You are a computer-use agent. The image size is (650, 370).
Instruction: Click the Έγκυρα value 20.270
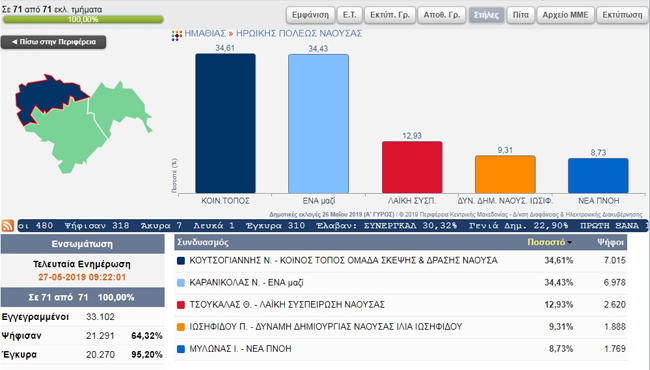point(100,355)
